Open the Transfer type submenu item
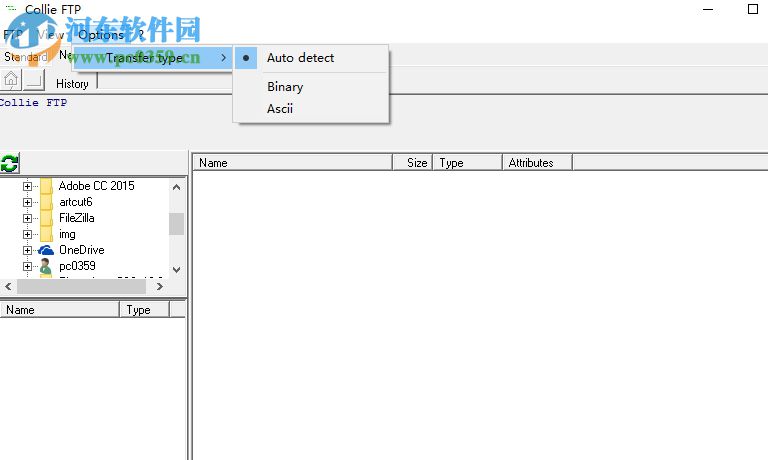 [152, 58]
